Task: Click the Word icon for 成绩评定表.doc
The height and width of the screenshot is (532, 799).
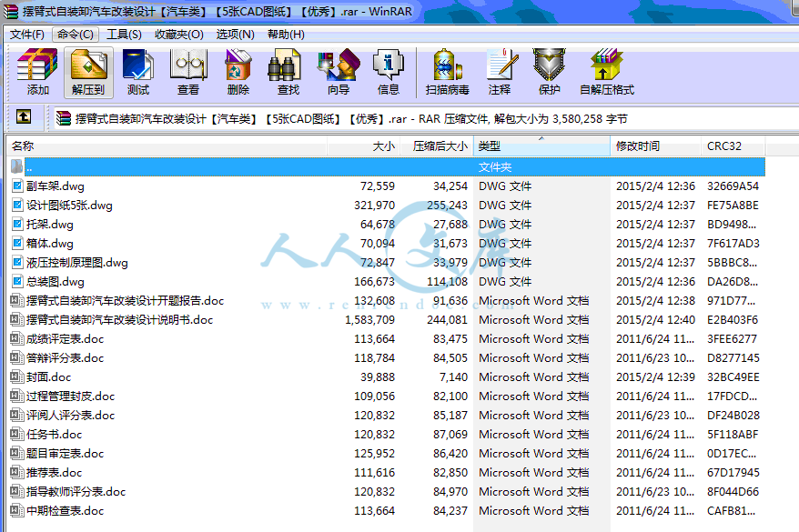Action: coord(16,338)
